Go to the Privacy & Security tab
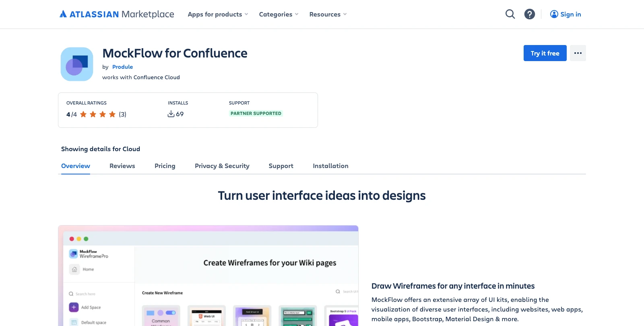Viewport: 644px width, 326px height. point(222,166)
